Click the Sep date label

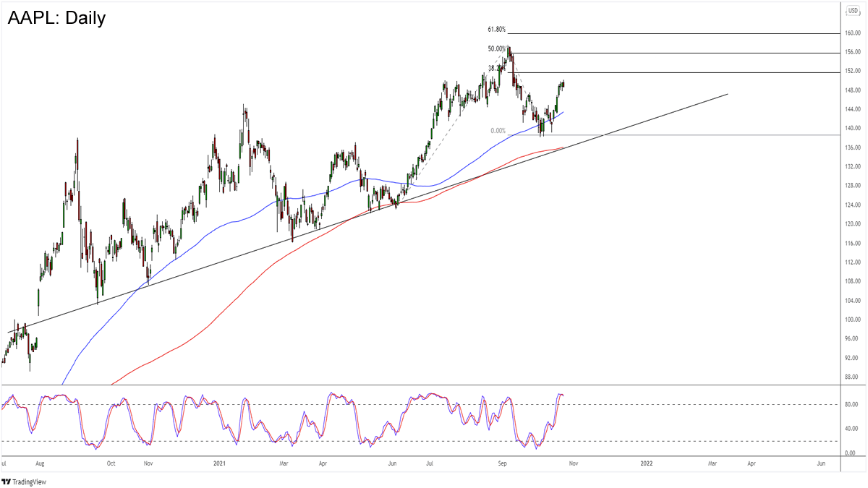coord(503,463)
